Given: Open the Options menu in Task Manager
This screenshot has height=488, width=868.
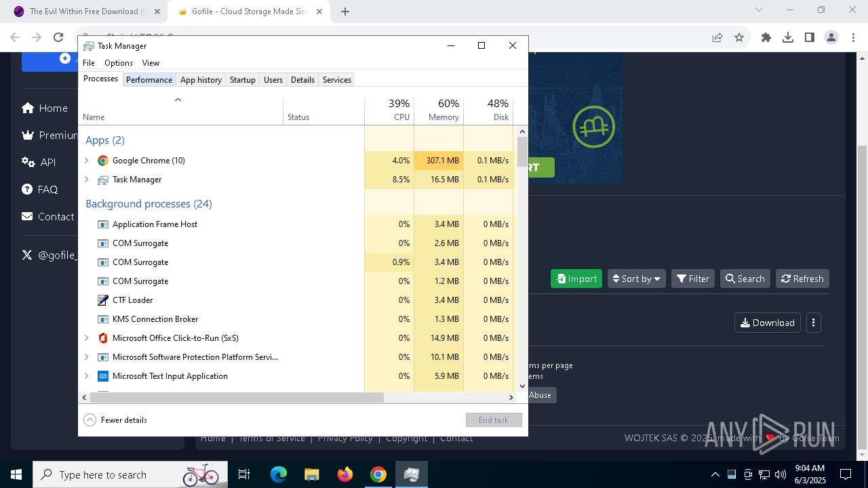Looking at the screenshot, I should click(119, 63).
